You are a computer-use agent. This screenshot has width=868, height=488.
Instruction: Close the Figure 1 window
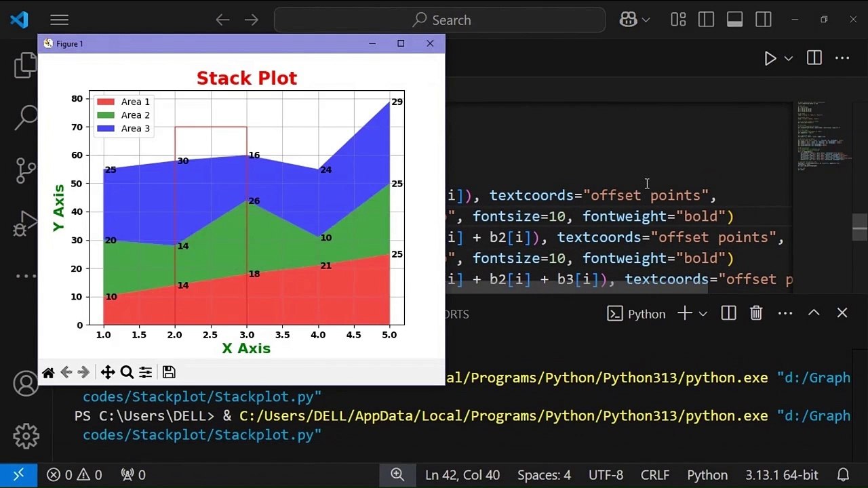pyautogui.click(x=430, y=43)
